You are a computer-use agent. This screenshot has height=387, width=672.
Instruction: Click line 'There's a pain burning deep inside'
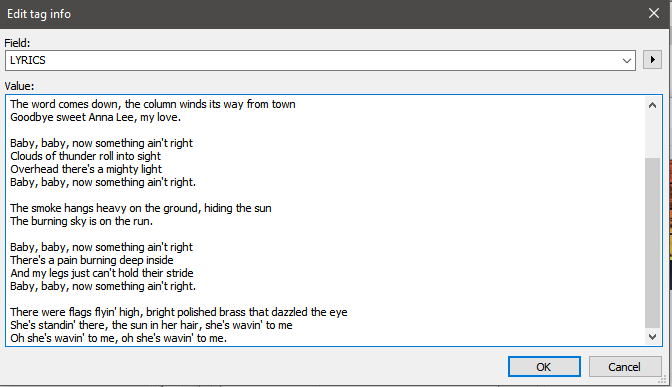tap(92, 260)
